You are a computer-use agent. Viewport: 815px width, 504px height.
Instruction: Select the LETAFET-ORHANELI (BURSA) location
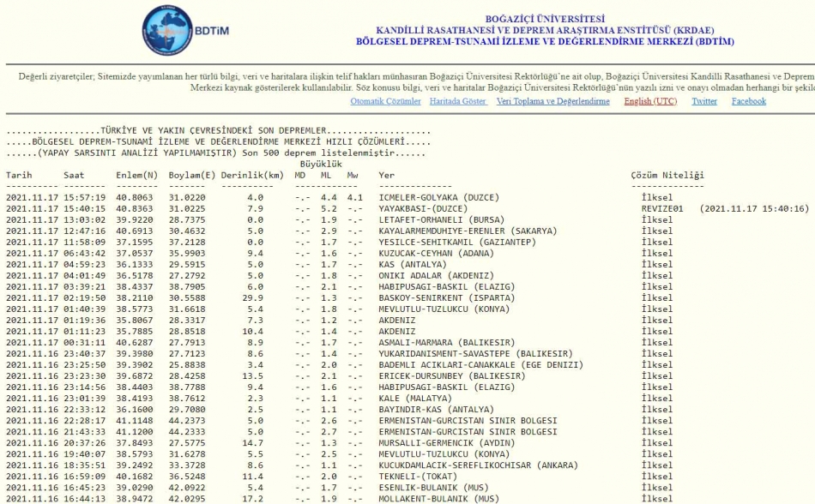pos(441,220)
